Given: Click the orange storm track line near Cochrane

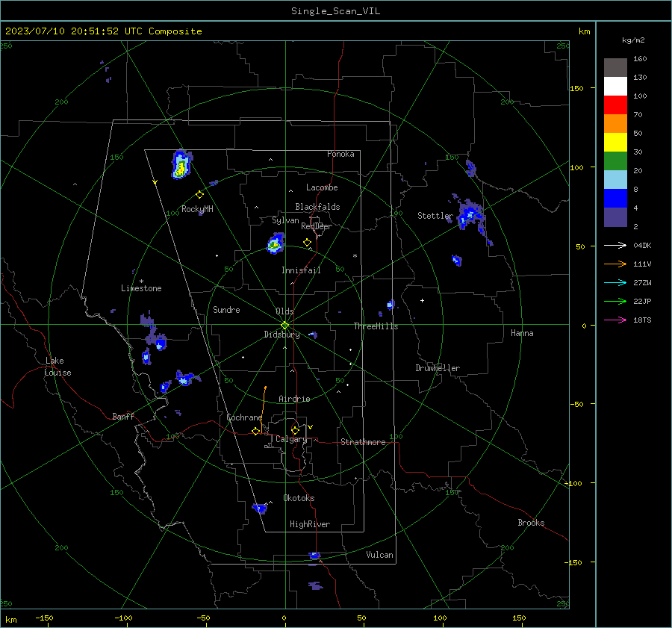Looking at the screenshot, I should point(263,408).
